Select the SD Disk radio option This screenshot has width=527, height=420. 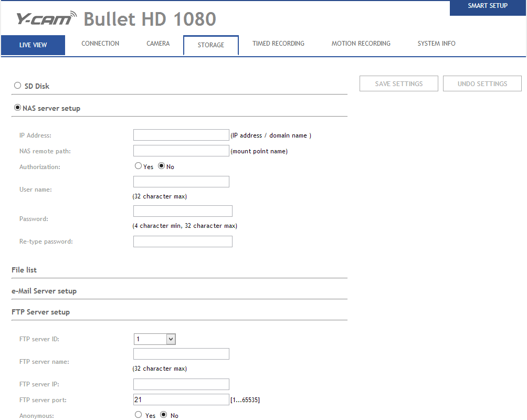[18, 86]
